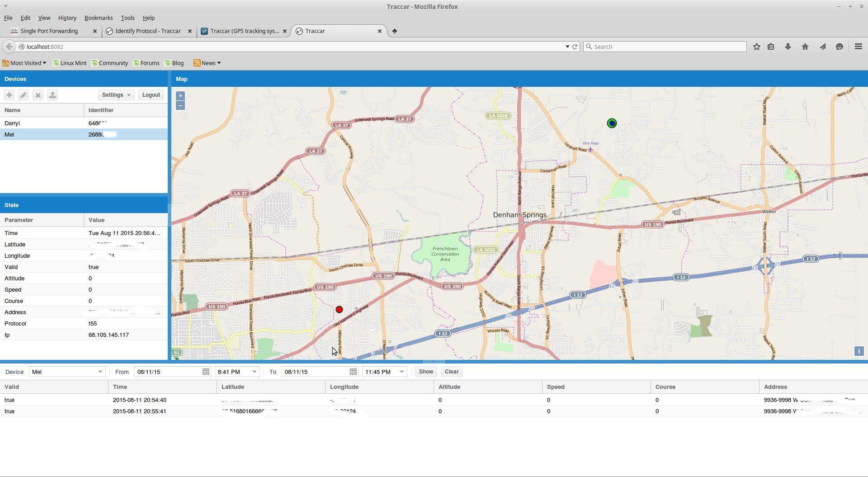Select the Darryl device row
This screenshot has height=477, width=868.
tap(84, 123)
